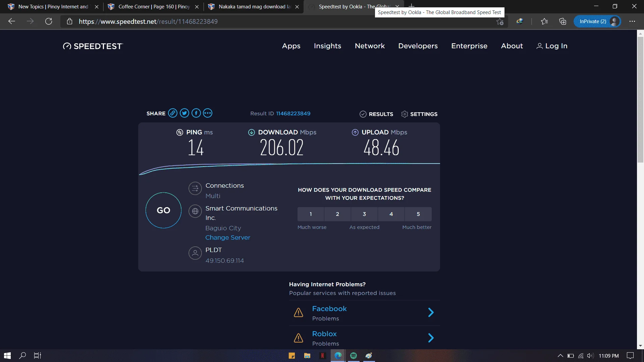Screen dimensions: 644x362
Task: Start a new test with GO
Action: 163,210
